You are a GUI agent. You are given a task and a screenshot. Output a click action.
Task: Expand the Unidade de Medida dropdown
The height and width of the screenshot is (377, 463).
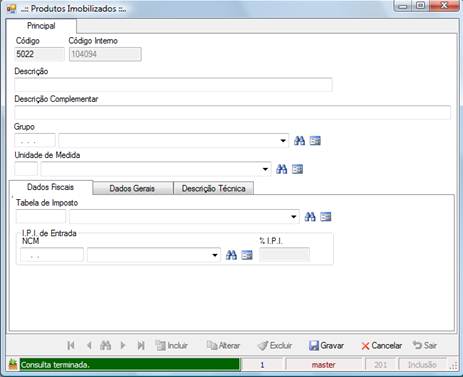pos(265,169)
